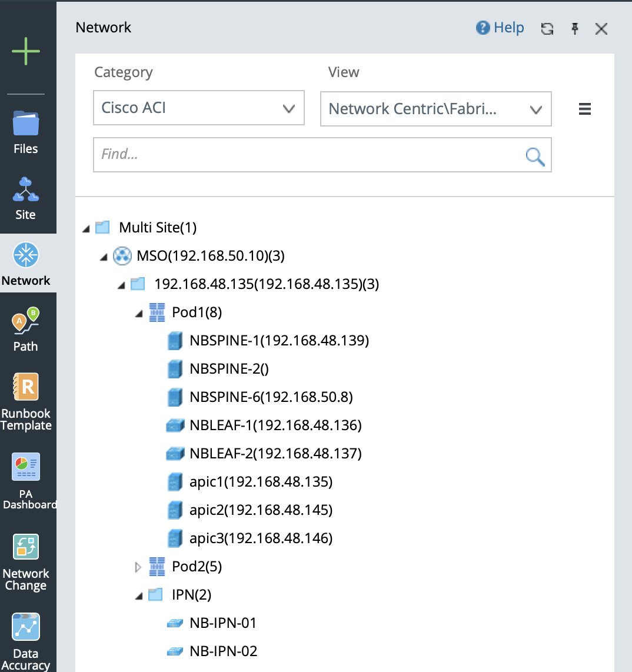Click the green plus add icon
The width and height of the screenshot is (632, 672).
tap(26, 52)
